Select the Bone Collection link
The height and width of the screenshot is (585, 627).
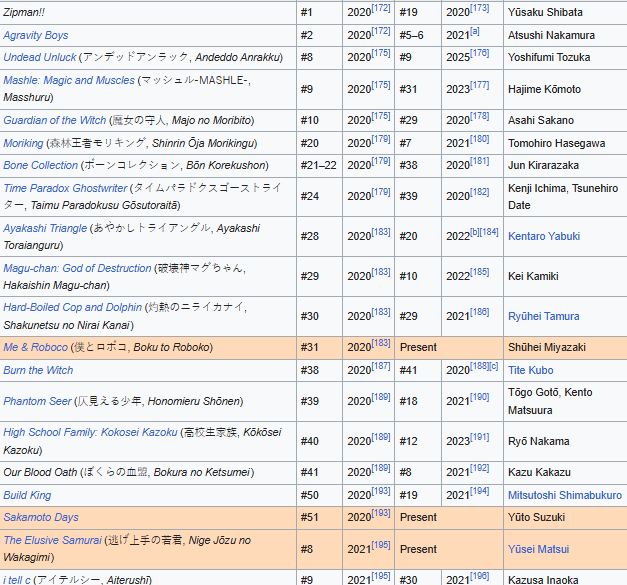click(40, 165)
